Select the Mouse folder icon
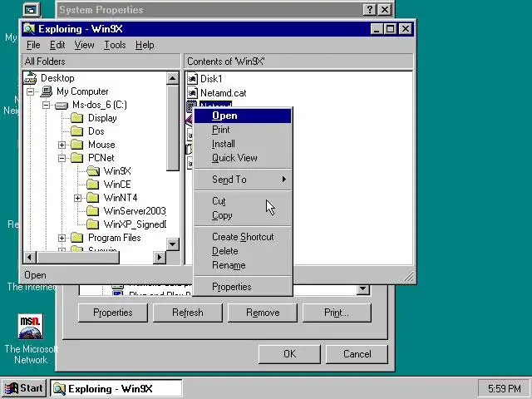532x399 pixels. tap(77, 145)
